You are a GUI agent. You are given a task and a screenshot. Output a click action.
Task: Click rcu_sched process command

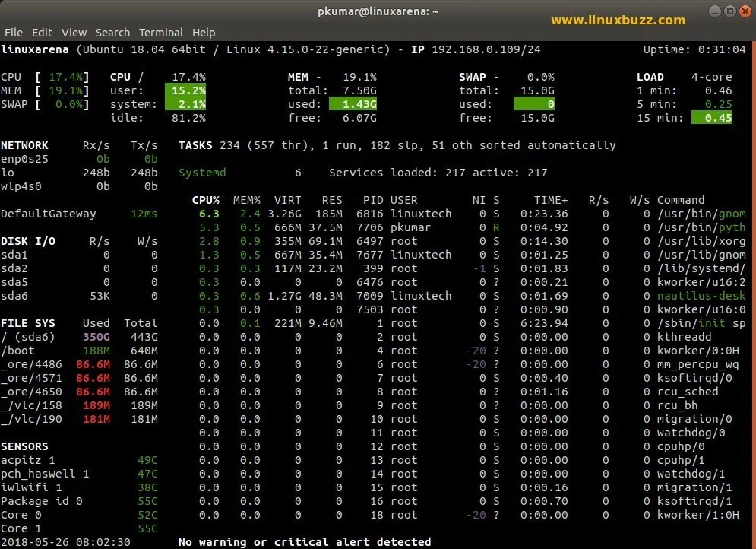[x=688, y=392]
